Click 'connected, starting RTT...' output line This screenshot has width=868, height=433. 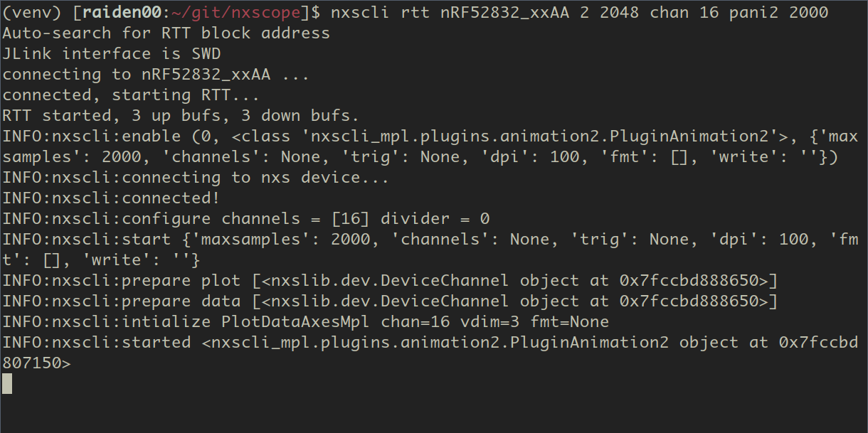coord(132,95)
